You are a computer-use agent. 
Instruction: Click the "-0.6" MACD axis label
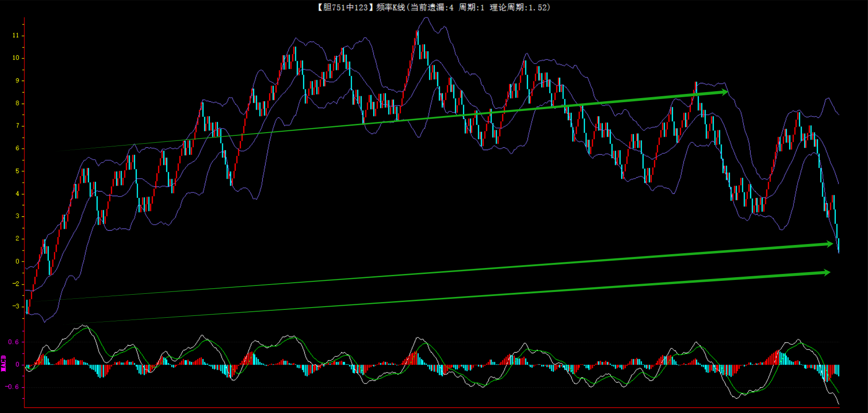(x=12, y=387)
